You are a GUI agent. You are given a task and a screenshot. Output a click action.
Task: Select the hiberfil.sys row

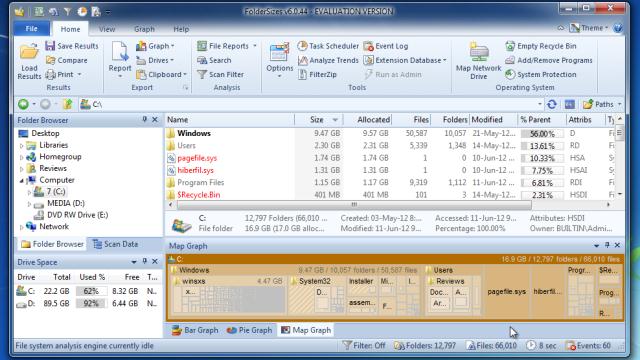390,170
